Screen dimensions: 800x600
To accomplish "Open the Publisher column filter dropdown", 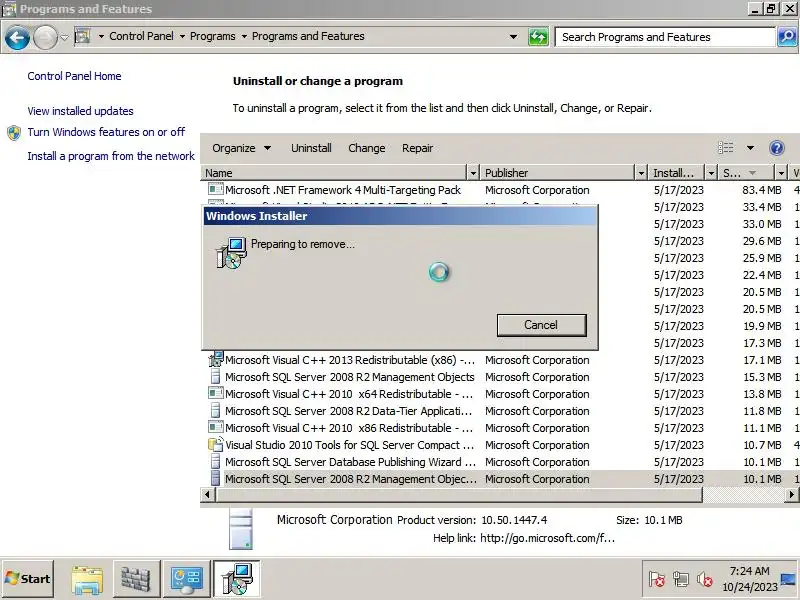I will (x=641, y=173).
